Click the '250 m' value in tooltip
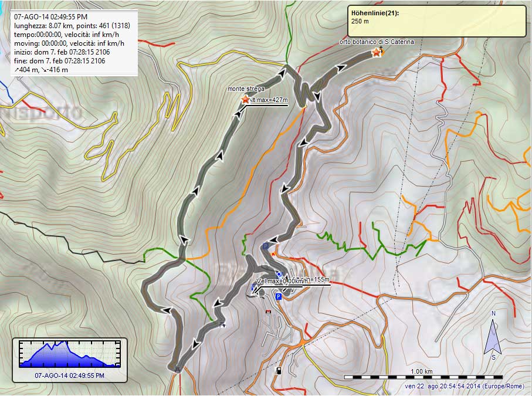Image resolution: width=532 pixels, height=396 pixels. (360, 21)
